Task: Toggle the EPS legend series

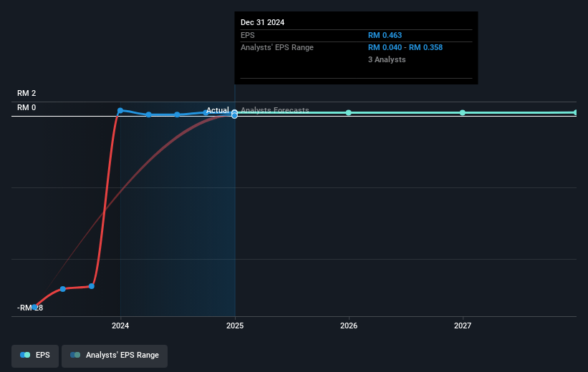Action: pos(35,356)
